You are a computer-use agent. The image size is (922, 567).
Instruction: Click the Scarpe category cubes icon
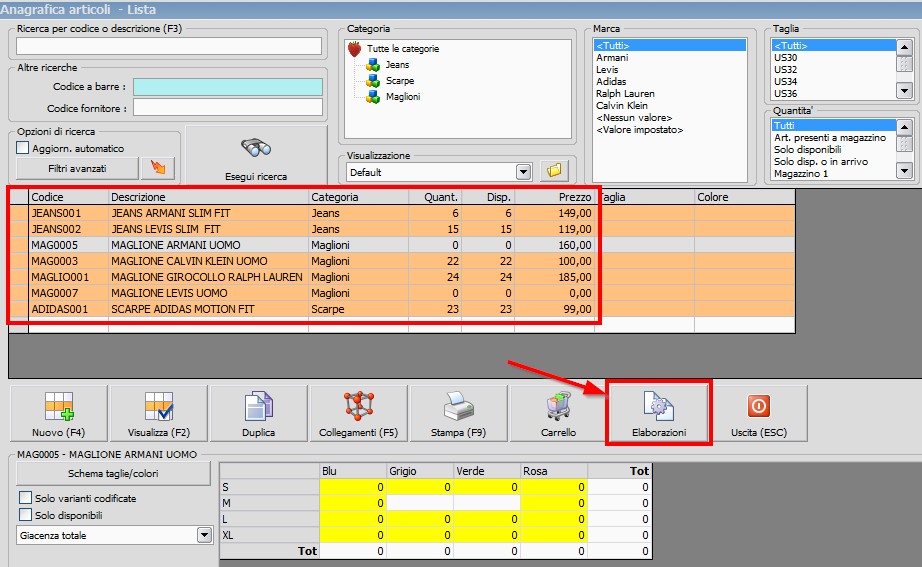coord(373,81)
